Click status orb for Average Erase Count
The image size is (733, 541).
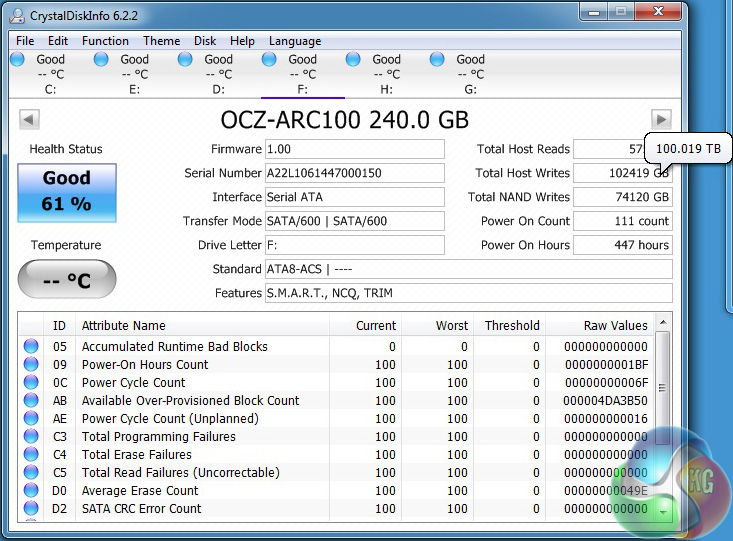pos(32,491)
